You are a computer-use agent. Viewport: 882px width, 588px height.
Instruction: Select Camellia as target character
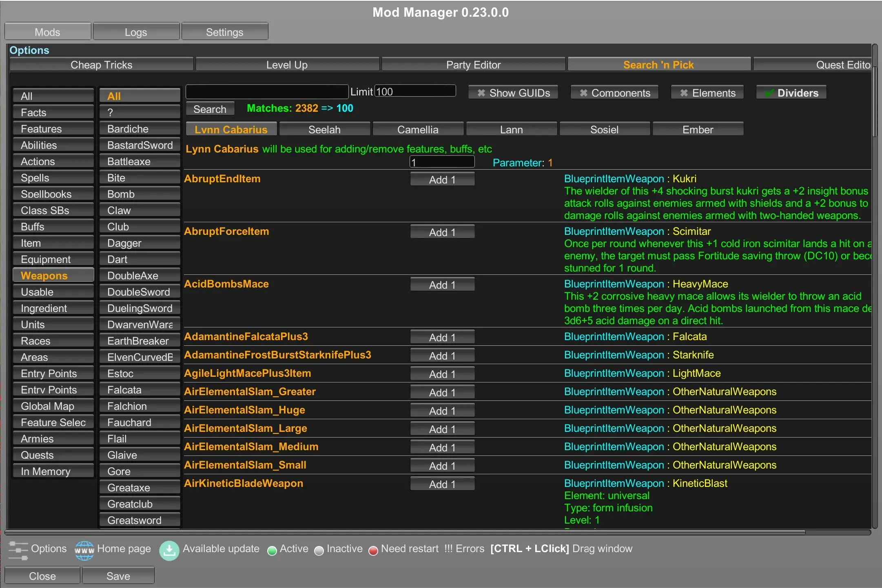418,130
